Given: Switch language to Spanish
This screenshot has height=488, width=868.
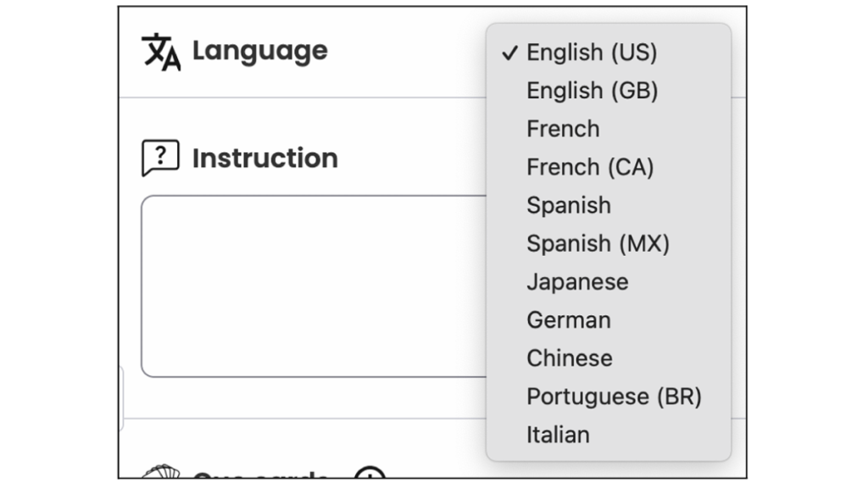Looking at the screenshot, I should point(568,205).
